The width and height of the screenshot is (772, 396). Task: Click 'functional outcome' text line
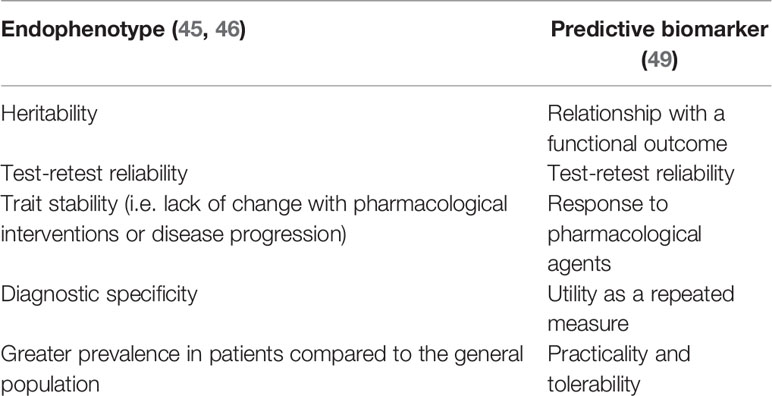tap(637, 144)
